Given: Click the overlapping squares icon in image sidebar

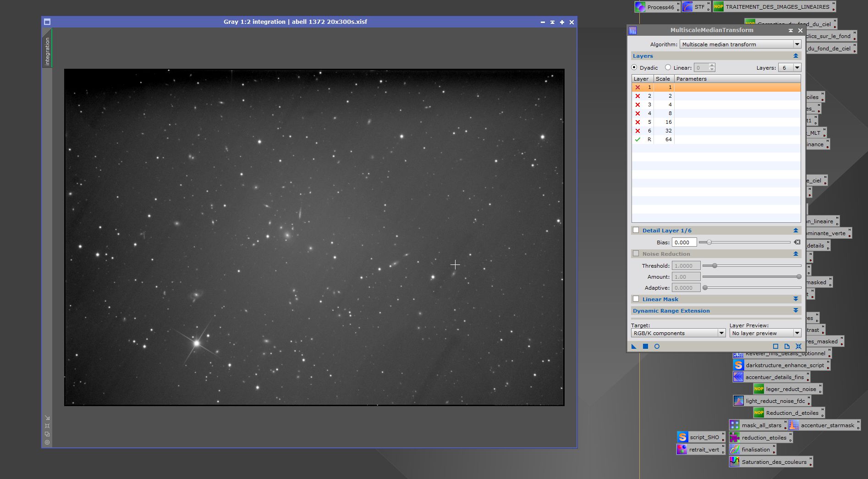Looking at the screenshot, I should coord(47,434).
